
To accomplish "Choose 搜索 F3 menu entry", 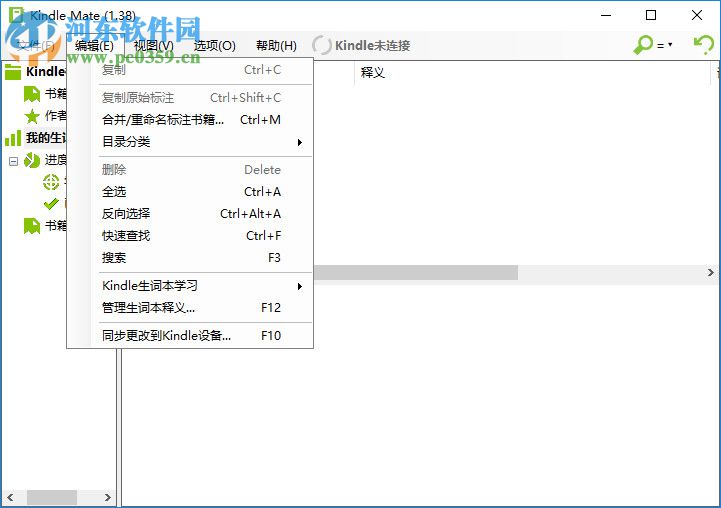I will pos(191,258).
